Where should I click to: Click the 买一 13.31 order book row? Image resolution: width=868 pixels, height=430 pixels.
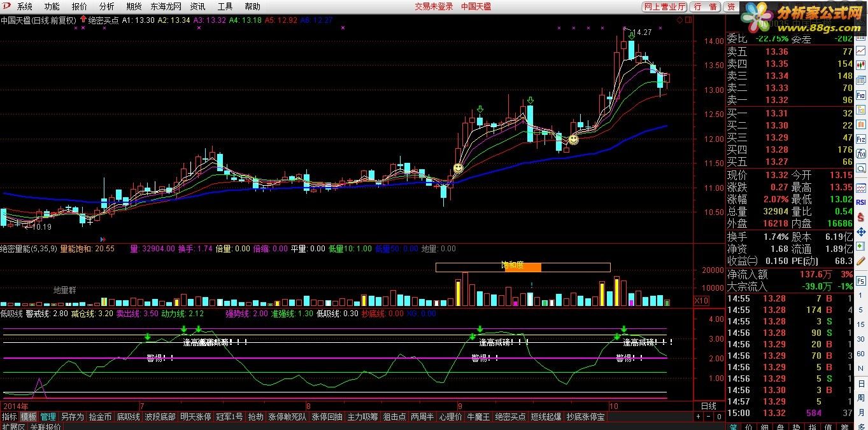point(790,113)
